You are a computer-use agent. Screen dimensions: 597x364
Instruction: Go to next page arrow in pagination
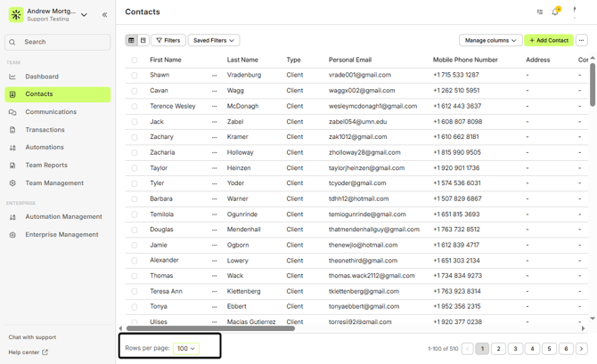581,349
